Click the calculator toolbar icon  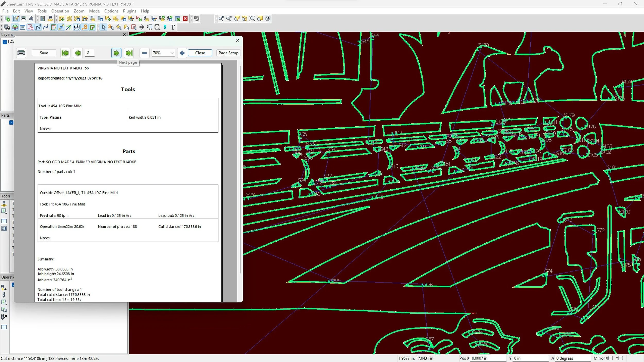[43, 19]
